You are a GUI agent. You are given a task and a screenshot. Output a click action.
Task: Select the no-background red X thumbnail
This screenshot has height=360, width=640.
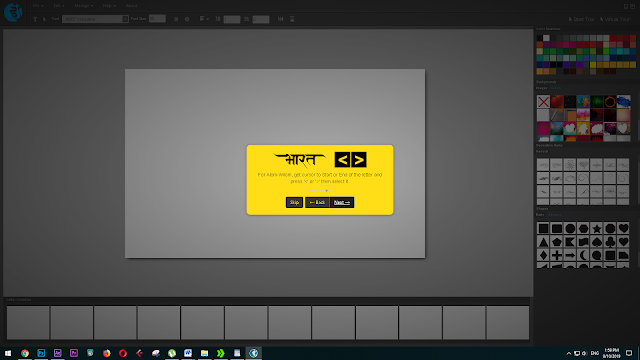(543, 102)
